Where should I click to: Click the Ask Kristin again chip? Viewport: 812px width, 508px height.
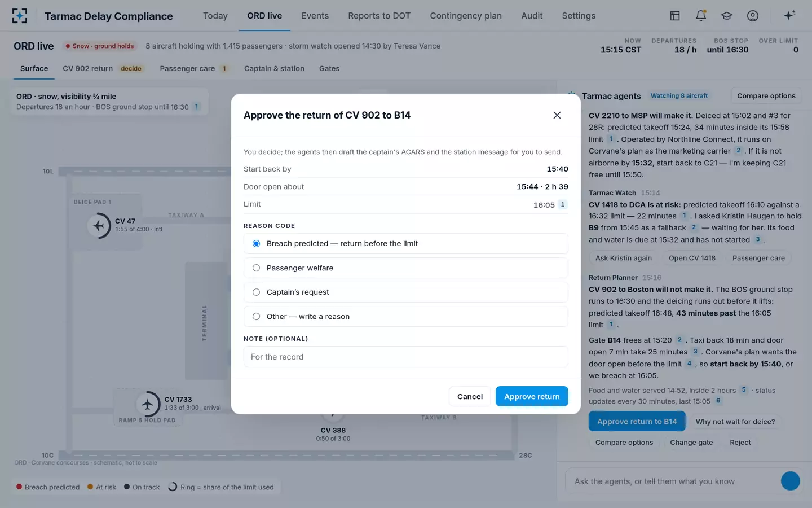[x=624, y=258]
